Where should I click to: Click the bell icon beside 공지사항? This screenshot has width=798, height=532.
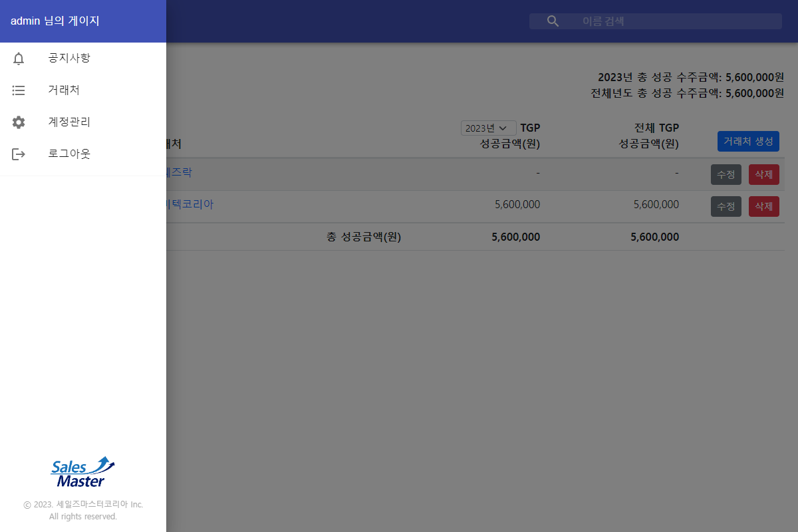coord(19,59)
